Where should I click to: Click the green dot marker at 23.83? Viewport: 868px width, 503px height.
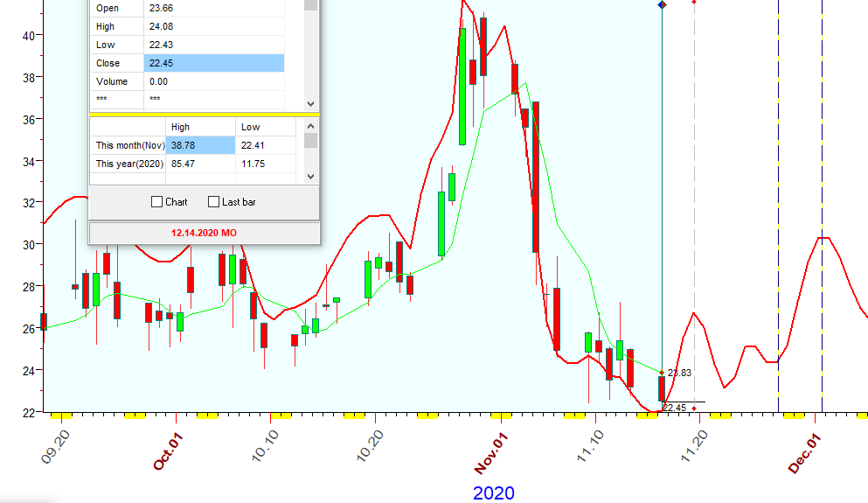pyautogui.click(x=662, y=373)
